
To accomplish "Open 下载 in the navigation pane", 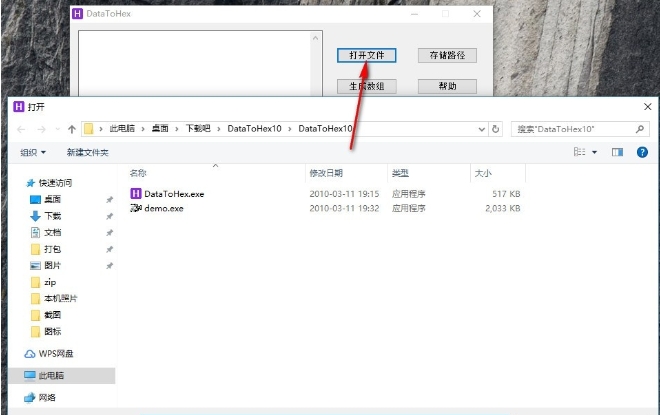I will click(x=53, y=216).
